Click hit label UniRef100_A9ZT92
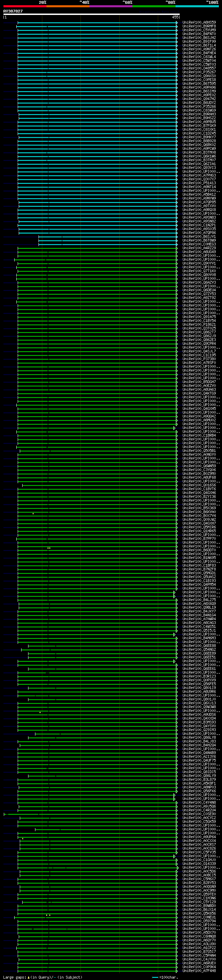The height and width of the screenshot is (980, 222). click(199, 298)
